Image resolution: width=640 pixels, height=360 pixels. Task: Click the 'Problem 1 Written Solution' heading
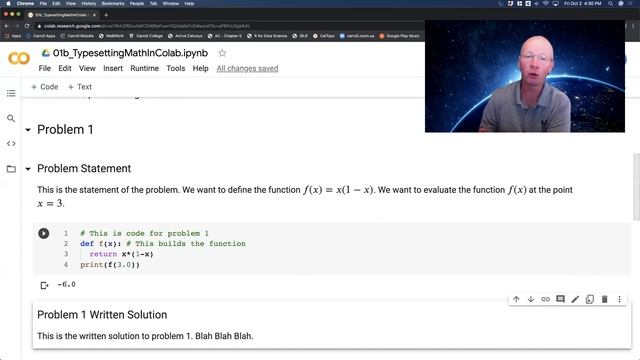point(102,315)
